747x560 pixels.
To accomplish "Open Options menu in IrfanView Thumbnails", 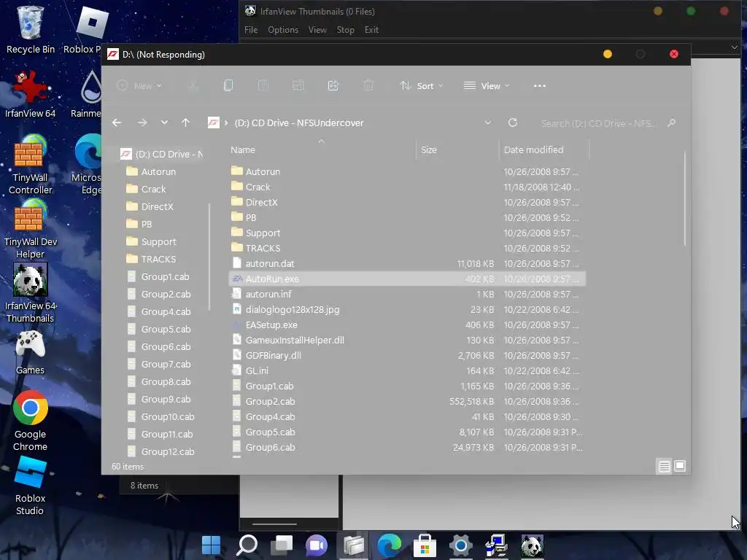I will coord(283,29).
